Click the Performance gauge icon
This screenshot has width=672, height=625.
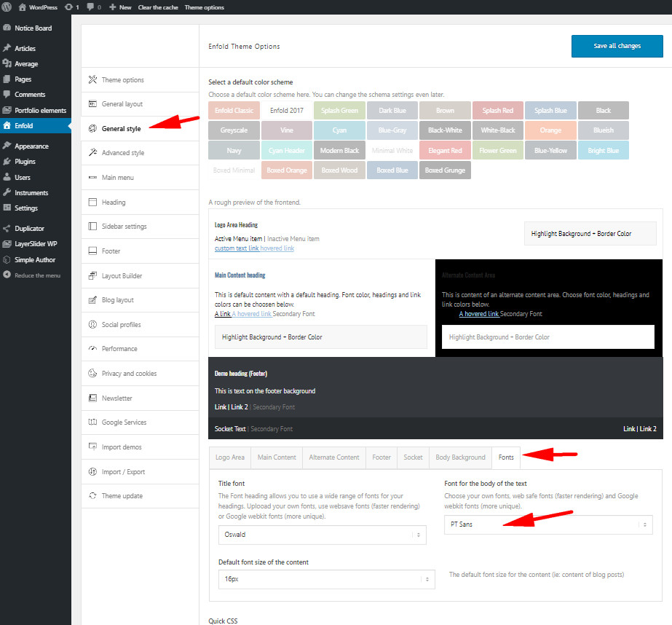coord(92,348)
